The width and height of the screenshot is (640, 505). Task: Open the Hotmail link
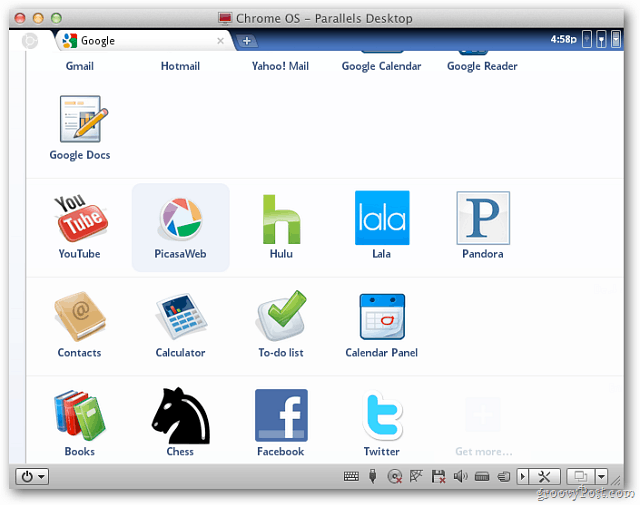point(180,66)
